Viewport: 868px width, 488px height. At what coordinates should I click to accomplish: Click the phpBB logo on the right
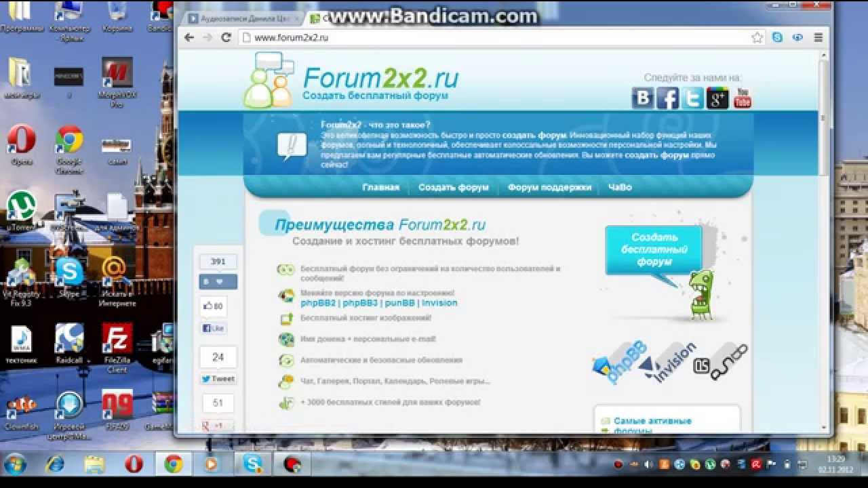[x=620, y=362]
